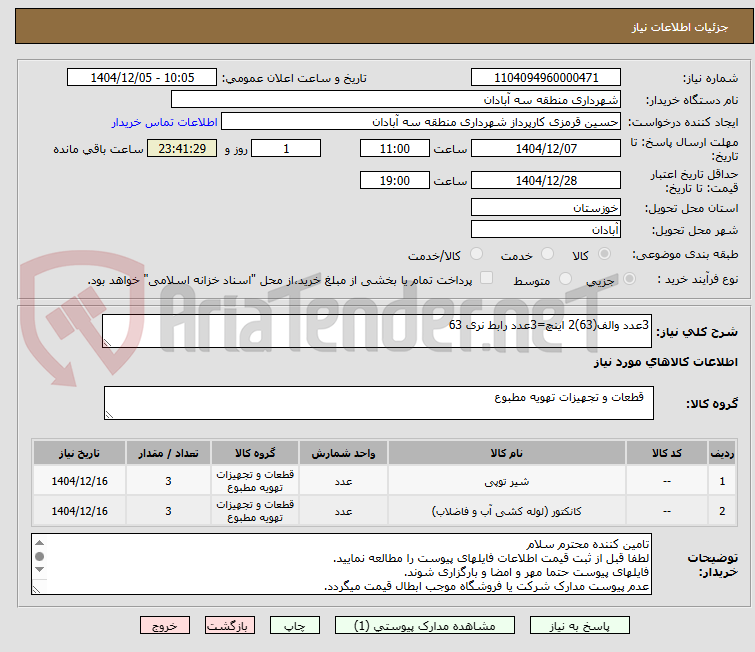Click the announcement date field 1404/12/05 - 10:05
Screen dimensions: 755x652
142,78
